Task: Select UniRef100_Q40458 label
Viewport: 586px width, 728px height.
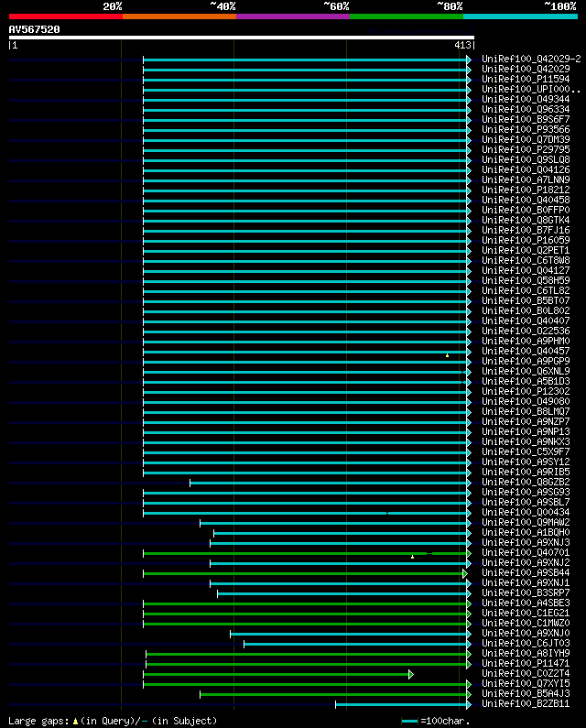Action: [526, 201]
